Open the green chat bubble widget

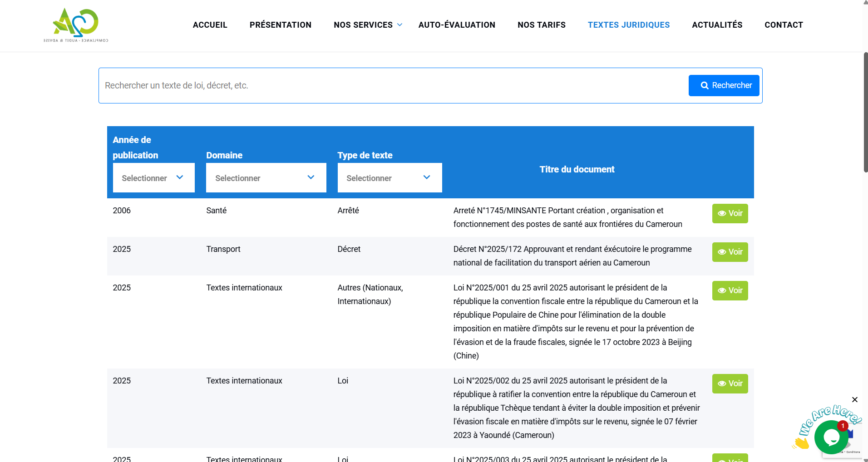[831, 437]
